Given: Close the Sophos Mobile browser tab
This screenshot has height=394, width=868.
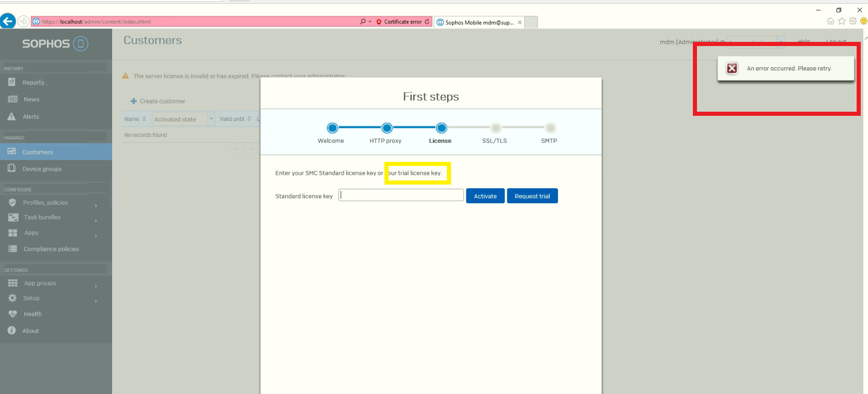Looking at the screenshot, I should pyautogui.click(x=520, y=22).
